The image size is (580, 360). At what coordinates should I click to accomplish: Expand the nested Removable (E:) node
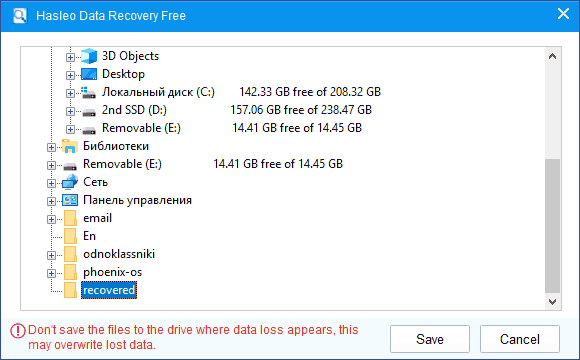(x=70, y=129)
